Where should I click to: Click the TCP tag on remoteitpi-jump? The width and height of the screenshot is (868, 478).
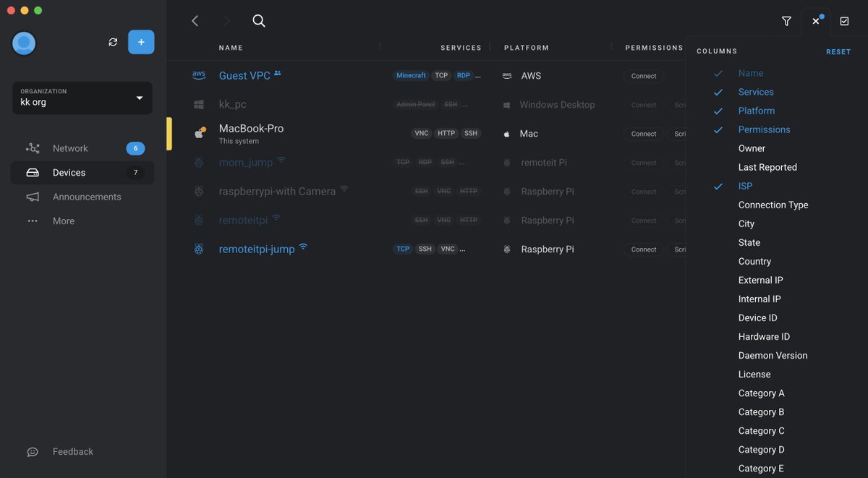[x=403, y=249]
